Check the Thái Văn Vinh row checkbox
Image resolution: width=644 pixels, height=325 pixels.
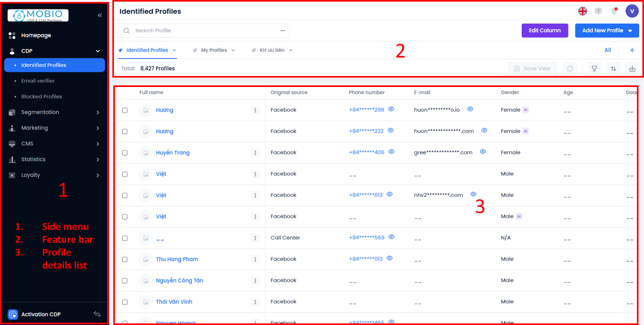coord(125,302)
